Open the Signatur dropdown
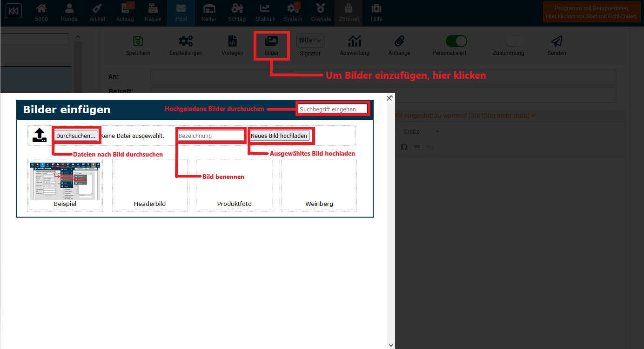Screen dimensions: 644x349 [310, 41]
